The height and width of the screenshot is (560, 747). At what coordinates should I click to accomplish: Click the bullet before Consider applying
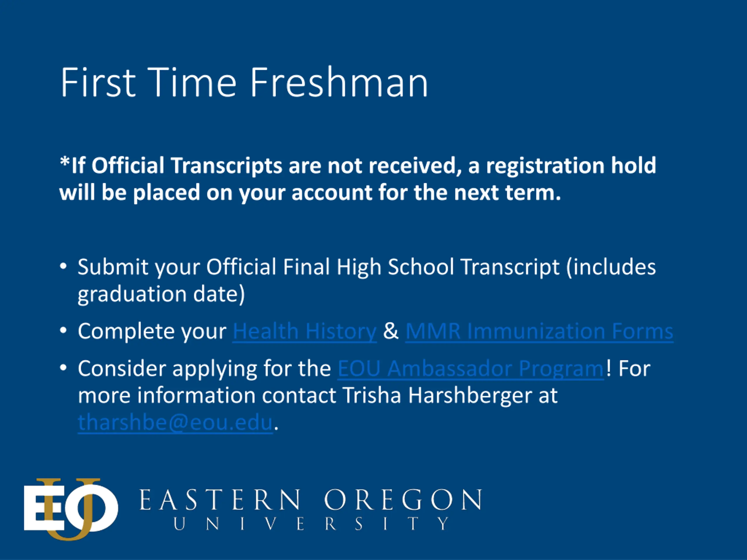(63, 368)
